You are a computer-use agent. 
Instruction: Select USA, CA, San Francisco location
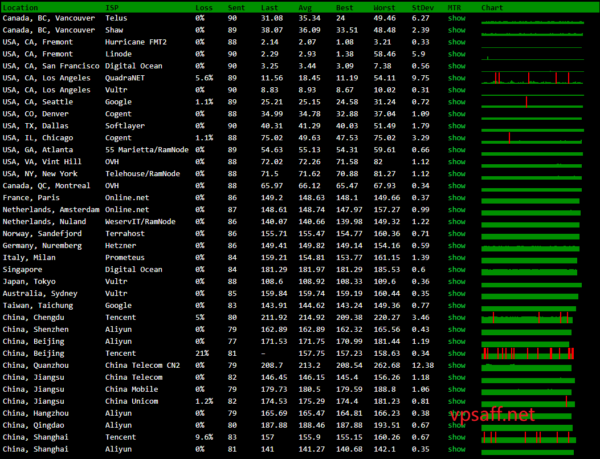51,66
